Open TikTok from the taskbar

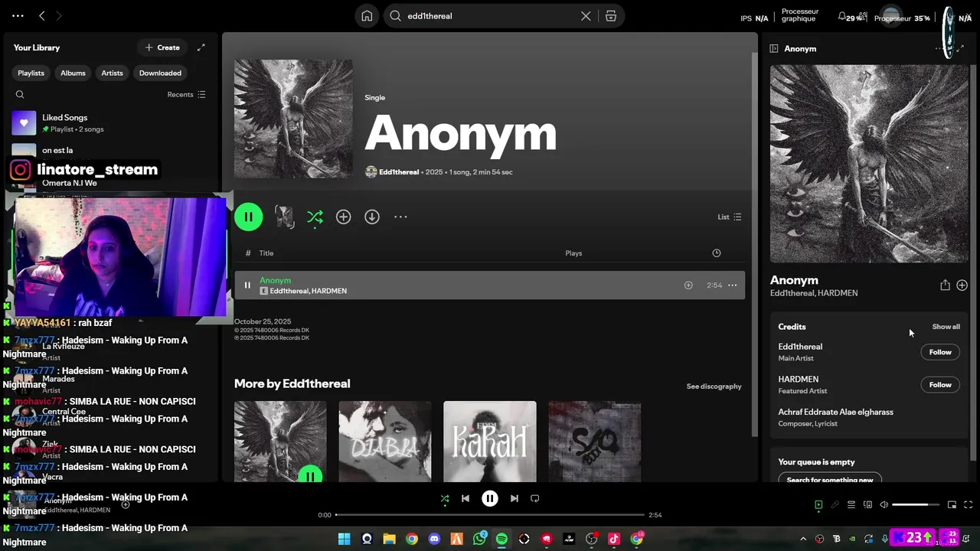(x=613, y=539)
